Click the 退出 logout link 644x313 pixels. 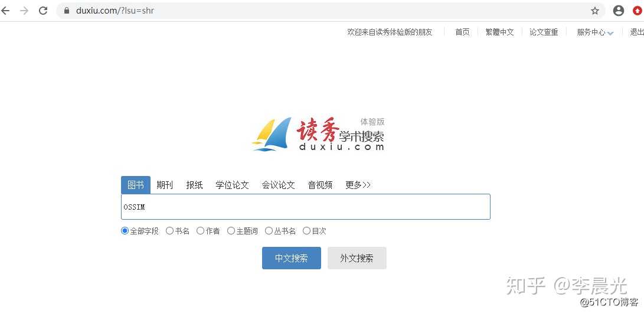pos(637,32)
